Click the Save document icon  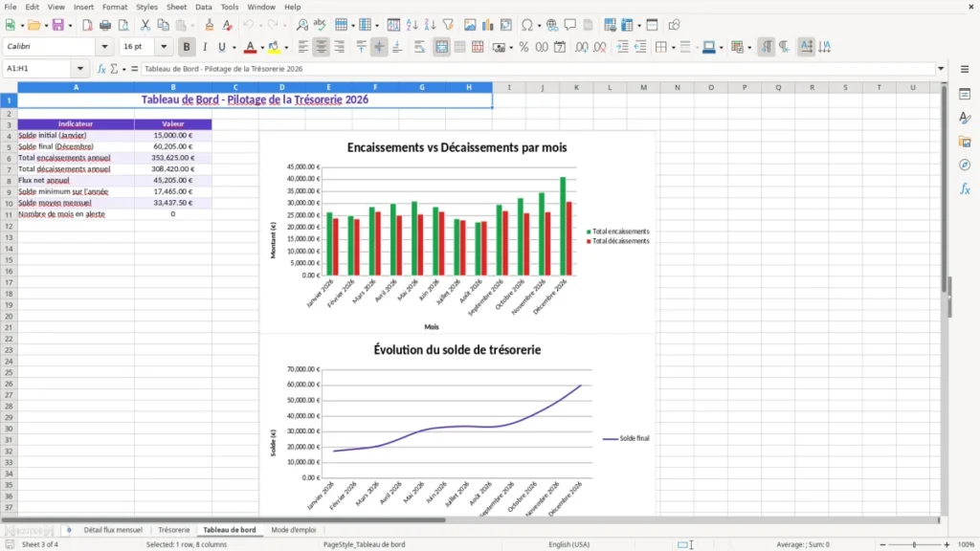[x=58, y=25]
